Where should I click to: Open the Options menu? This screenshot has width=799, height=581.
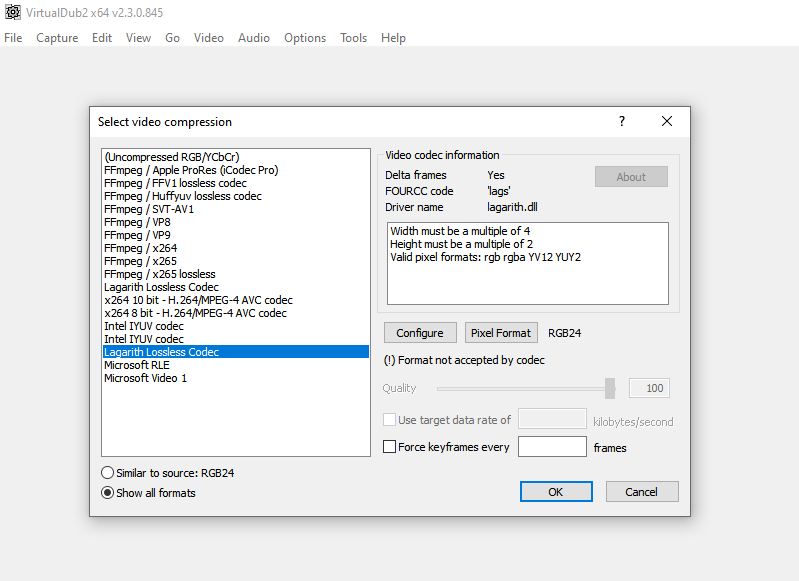point(305,38)
